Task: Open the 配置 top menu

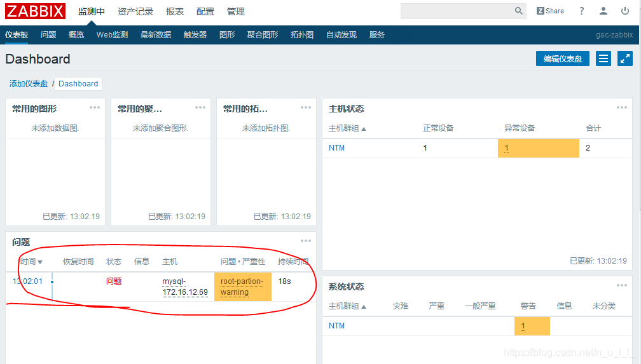Action: coord(205,12)
